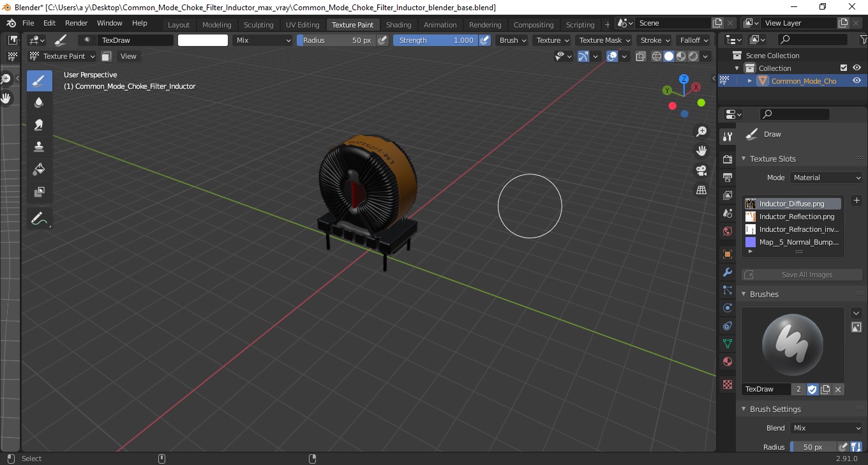This screenshot has height=465, width=868.
Task: Toggle fake user shield for TexDraw
Action: point(812,389)
